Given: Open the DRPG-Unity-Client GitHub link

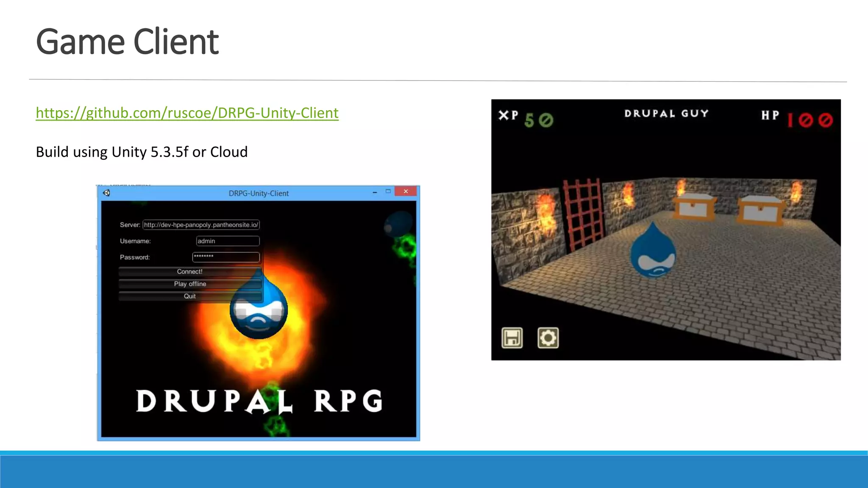Looking at the screenshot, I should (187, 113).
